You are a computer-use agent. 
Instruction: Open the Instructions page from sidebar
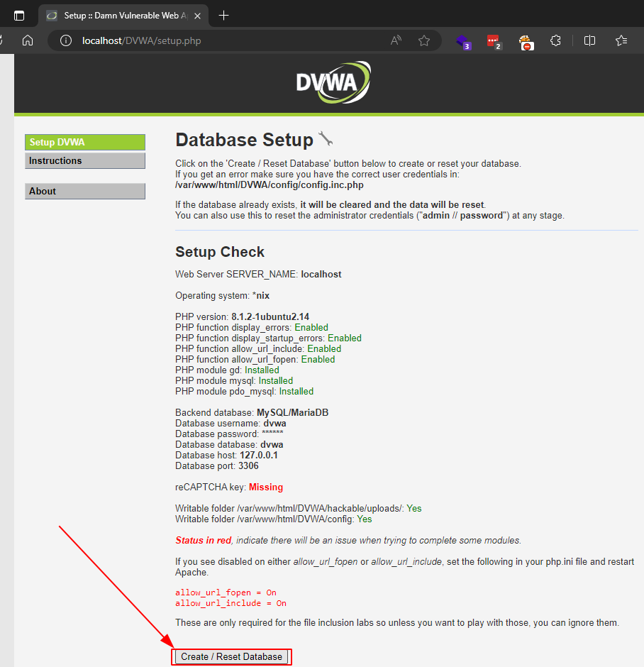84,160
